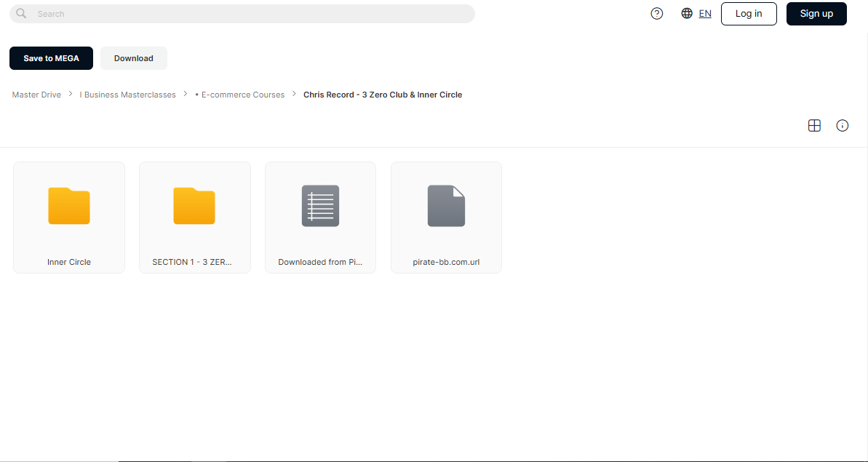Click the Log in button
Viewport: 868px width, 462px height.
pos(749,14)
